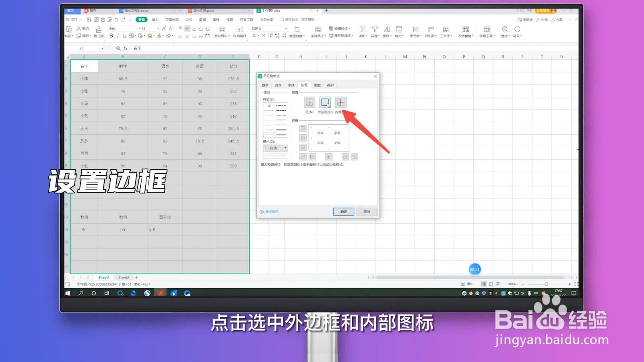Add a new sheet with plus button

(x=136, y=278)
